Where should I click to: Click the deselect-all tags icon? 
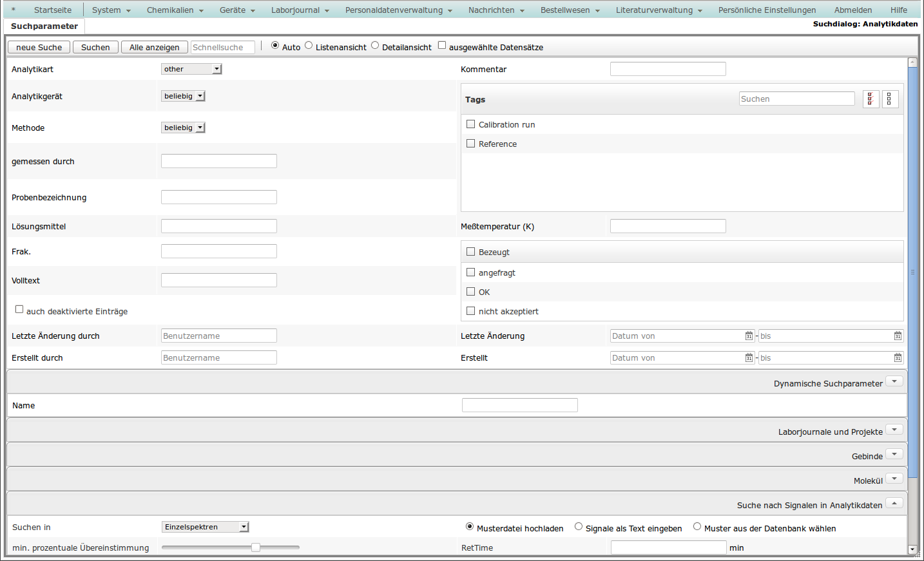pos(890,99)
